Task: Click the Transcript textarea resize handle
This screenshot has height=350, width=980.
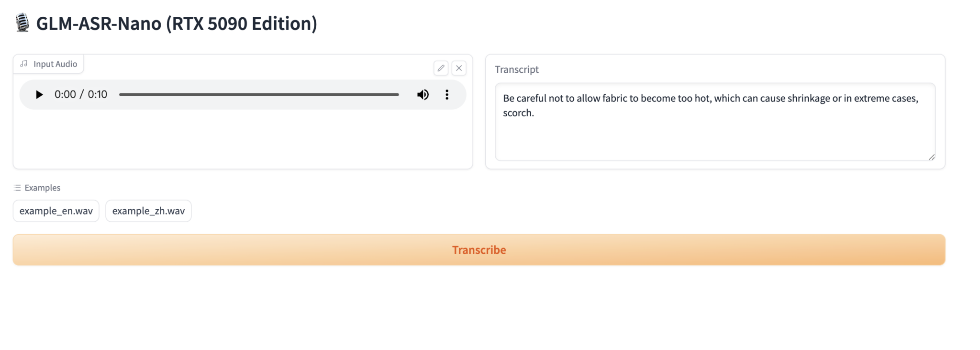Action: pyautogui.click(x=931, y=157)
